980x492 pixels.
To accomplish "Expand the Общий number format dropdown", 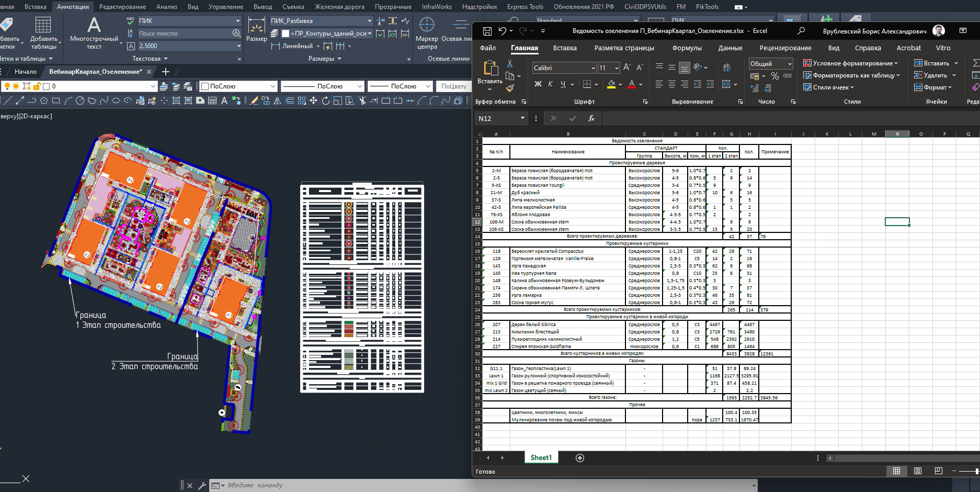I will [x=789, y=64].
